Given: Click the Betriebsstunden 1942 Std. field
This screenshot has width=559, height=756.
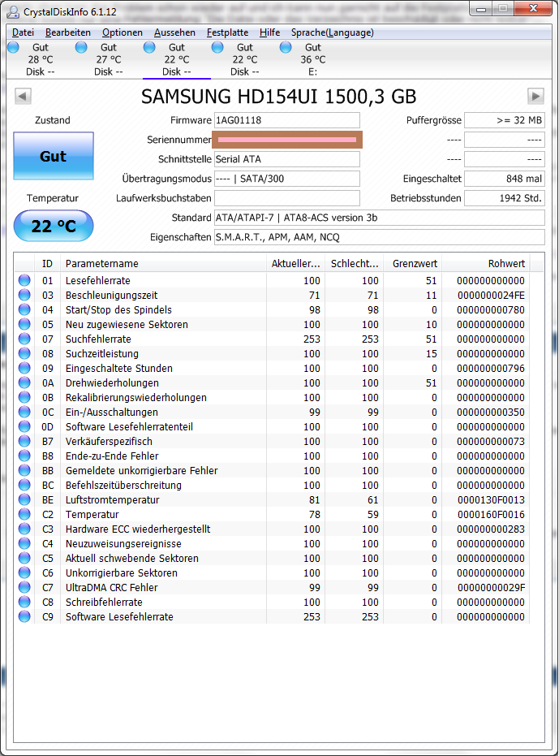Looking at the screenshot, I should 505,198.
